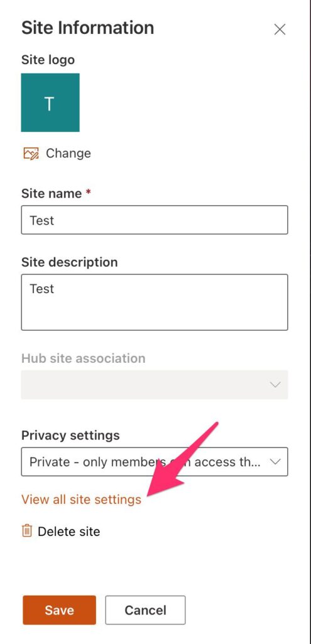
Task: Save the site information changes
Action: (60, 610)
